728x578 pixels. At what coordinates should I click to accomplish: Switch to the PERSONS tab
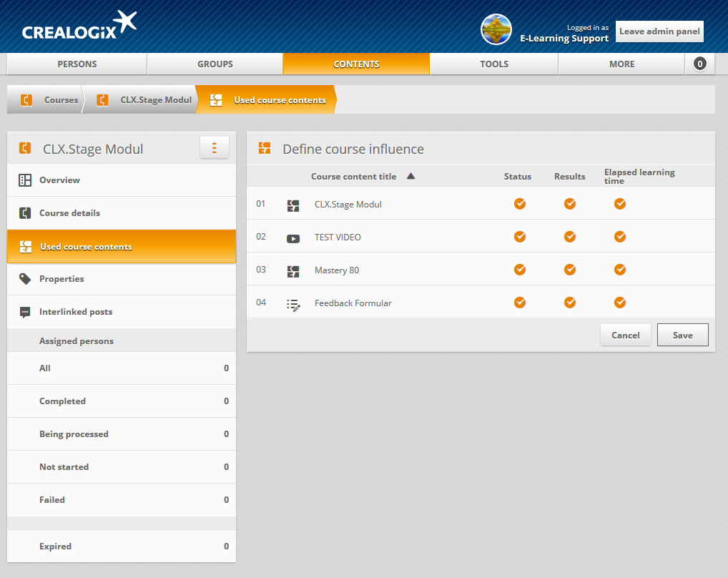[x=77, y=64]
